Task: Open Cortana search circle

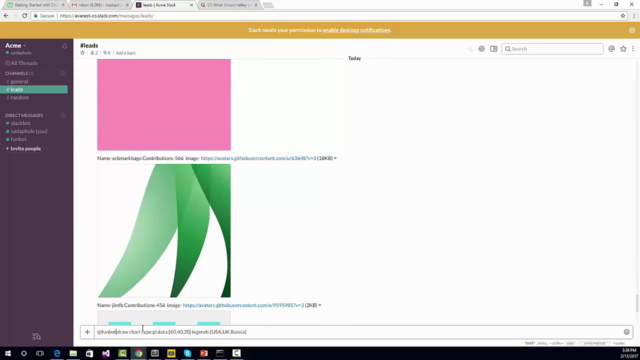Action: tap(24, 353)
